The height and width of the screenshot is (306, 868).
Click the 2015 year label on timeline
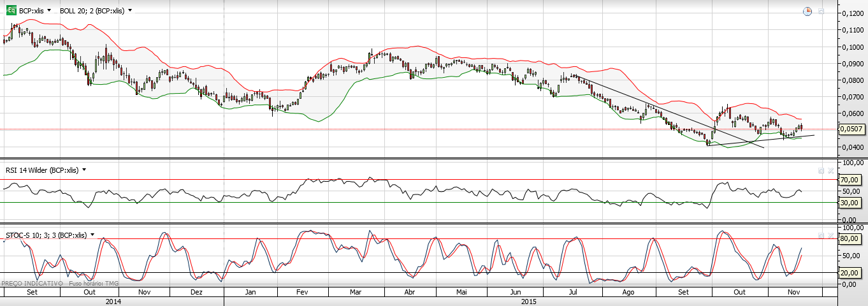[x=528, y=301]
